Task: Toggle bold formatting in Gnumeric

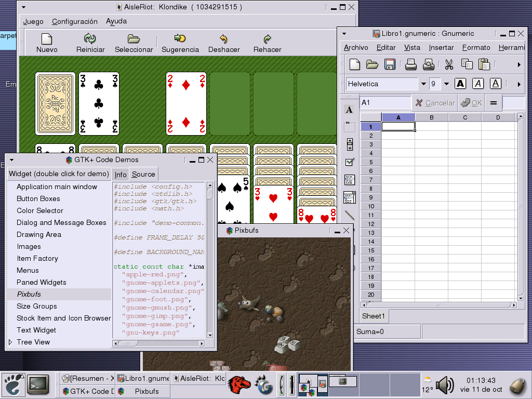Action: tap(460, 84)
